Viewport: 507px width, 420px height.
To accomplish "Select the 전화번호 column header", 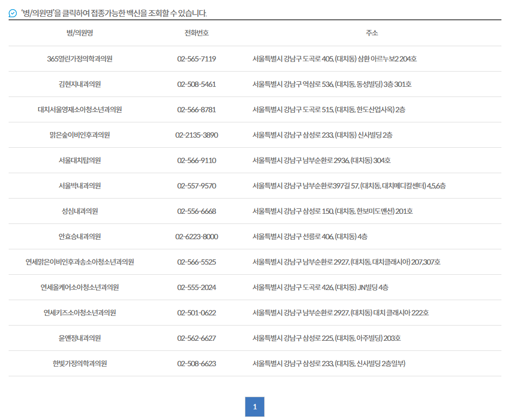I will click(197, 33).
